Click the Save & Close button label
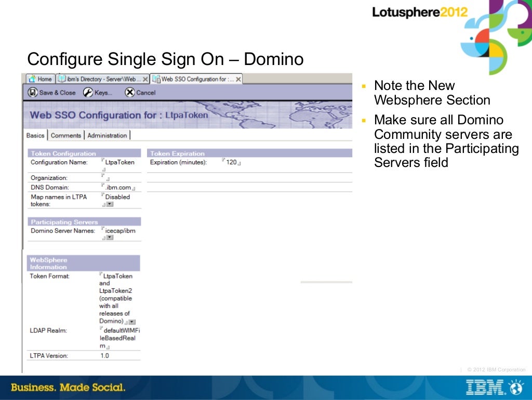The height and width of the screenshot is (400, 532). tap(57, 93)
